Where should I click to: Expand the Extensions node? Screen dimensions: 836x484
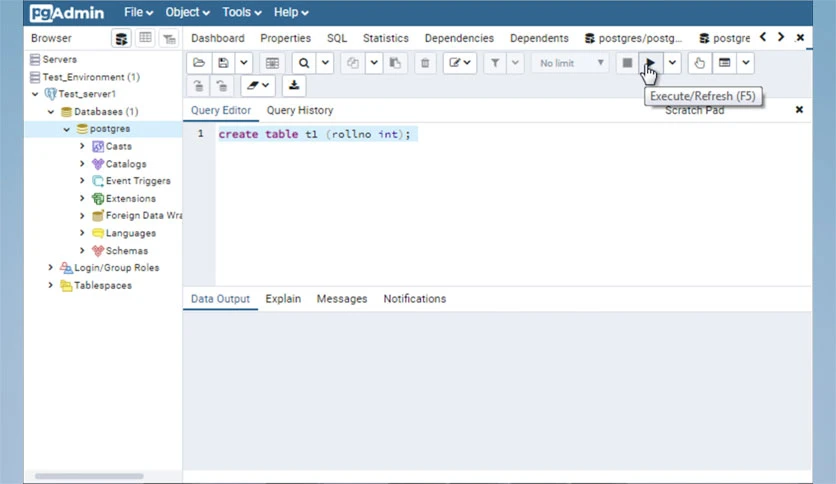click(82, 198)
